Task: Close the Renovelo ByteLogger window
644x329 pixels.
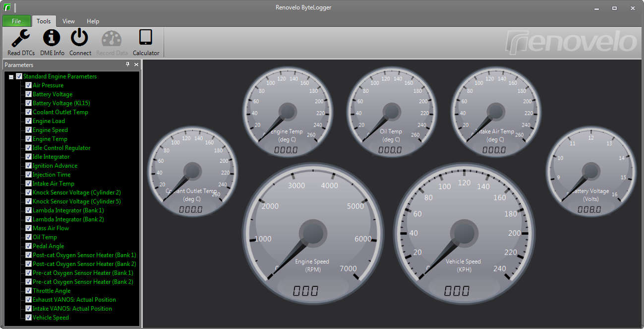Action: click(632, 8)
